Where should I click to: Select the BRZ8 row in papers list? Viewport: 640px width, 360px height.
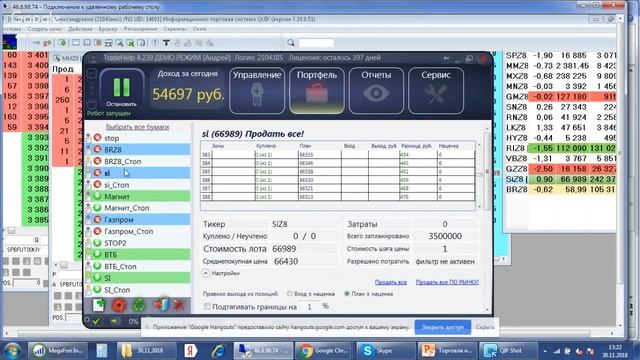pyautogui.click(x=138, y=149)
